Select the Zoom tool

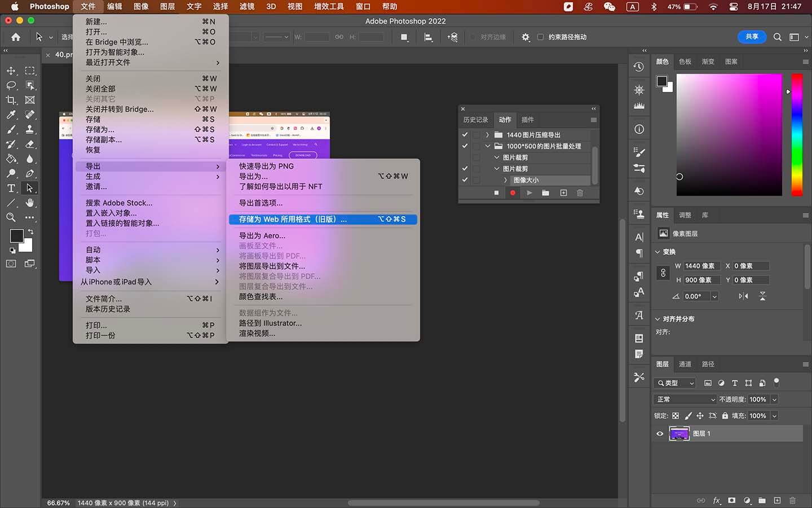click(x=11, y=217)
